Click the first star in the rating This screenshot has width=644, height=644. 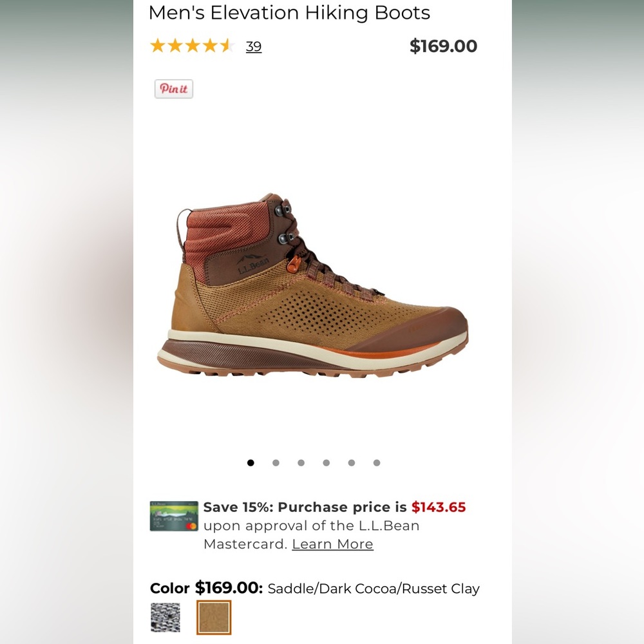(x=158, y=46)
